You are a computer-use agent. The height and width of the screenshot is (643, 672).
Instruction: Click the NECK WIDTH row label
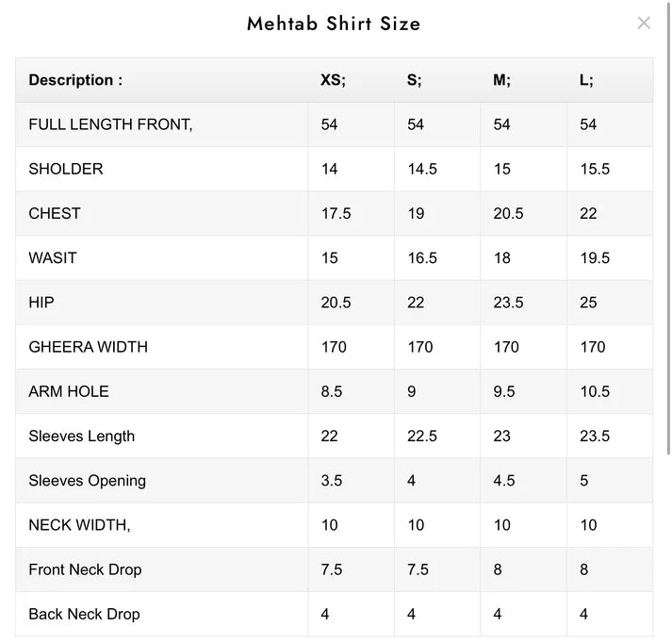pyautogui.click(x=79, y=525)
